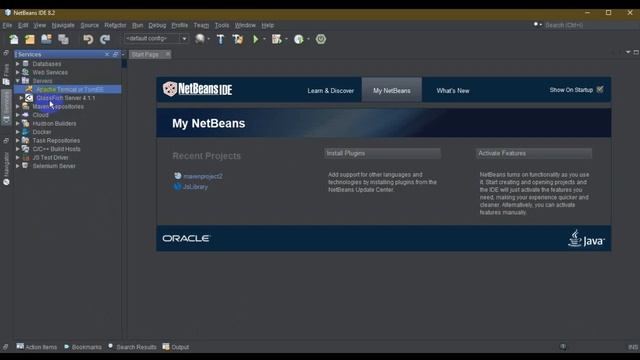Viewport: 640px width, 360px height.
Task: Click the Search (Ctrl+I) field
Action: [591, 25]
